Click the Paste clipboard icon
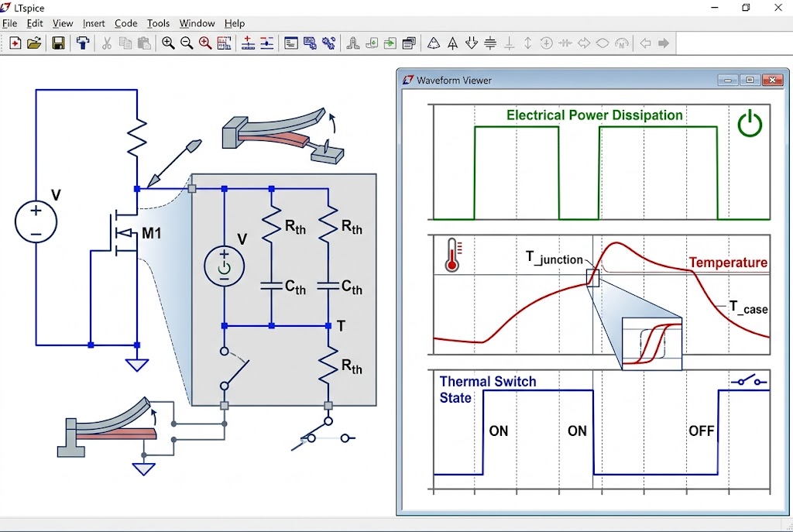Screen dimensions: 793x532 [x=144, y=43]
